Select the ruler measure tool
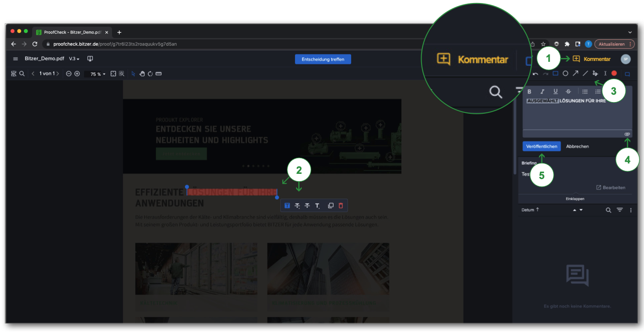644x333 pixels. click(158, 74)
